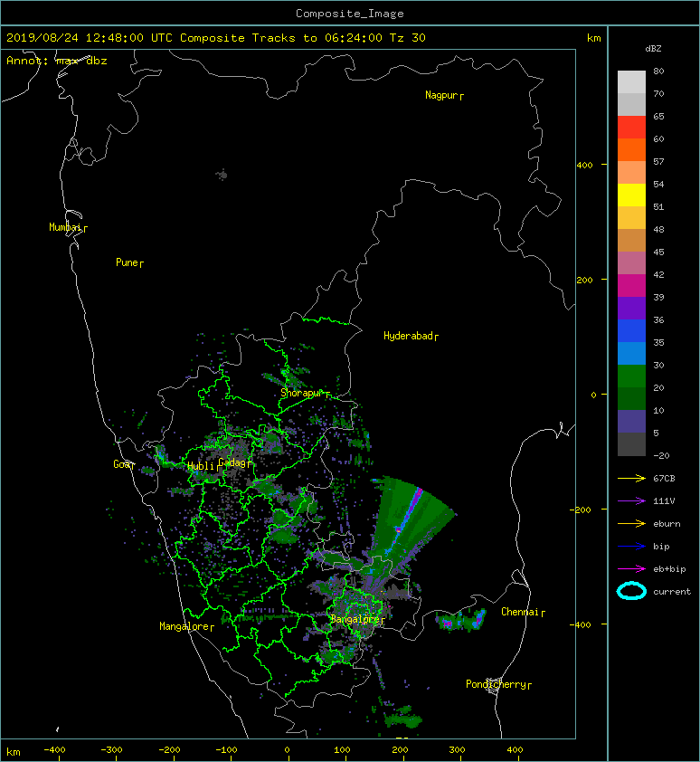The width and height of the screenshot is (700, 762).
Task: Click the 0 tick on horizontal axis
Action: (287, 750)
